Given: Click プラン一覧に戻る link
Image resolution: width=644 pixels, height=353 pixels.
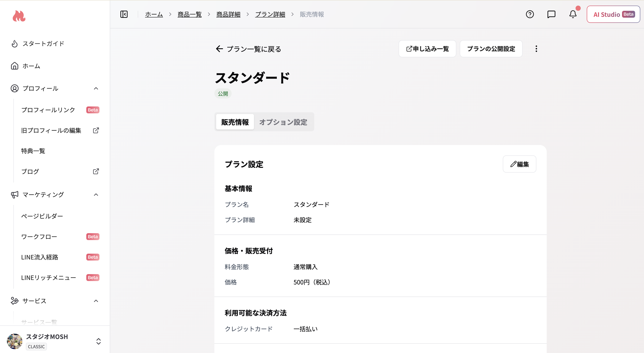Looking at the screenshot, I should pyautogui.click(x=249, y=49).
